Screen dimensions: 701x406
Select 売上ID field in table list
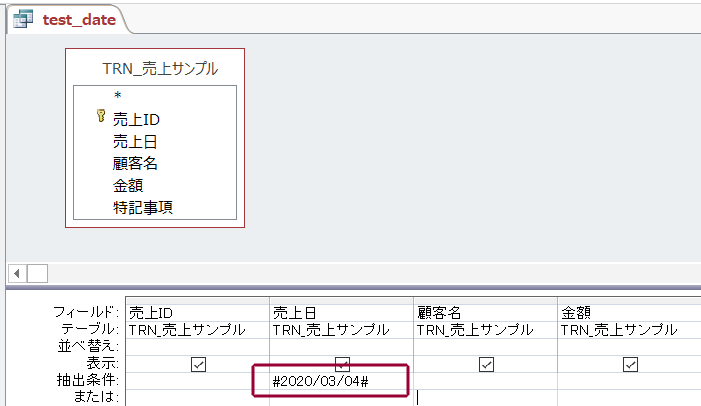pos(136,119)
